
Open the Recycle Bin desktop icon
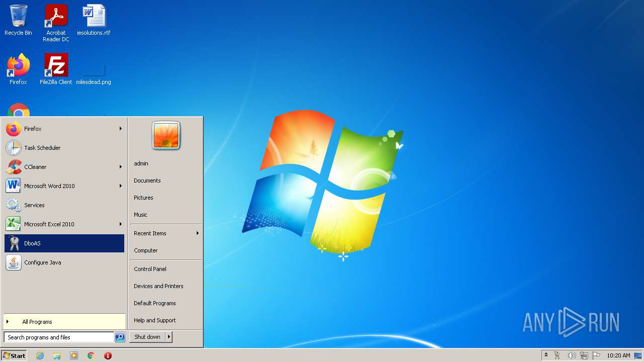(x=18, y=20)
